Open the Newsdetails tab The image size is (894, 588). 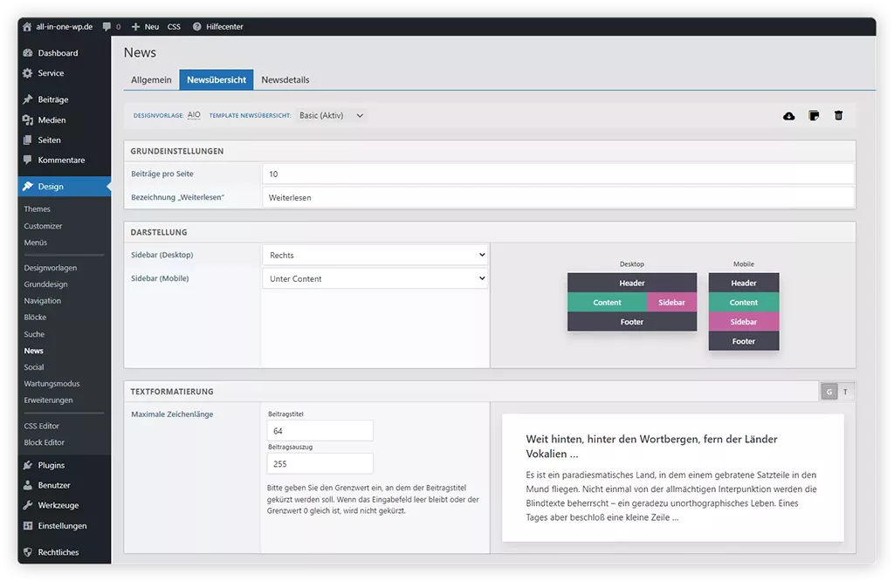[x=285, y=79]
